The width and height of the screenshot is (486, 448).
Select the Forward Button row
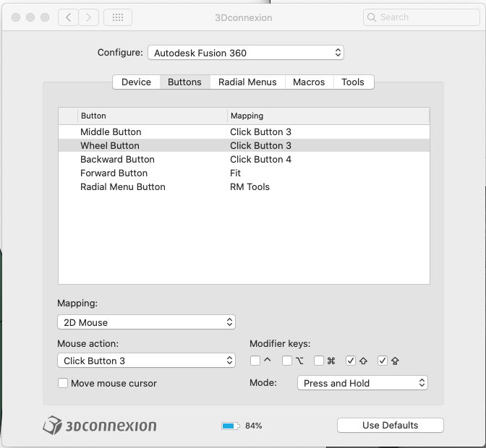[x=244, y=173]
